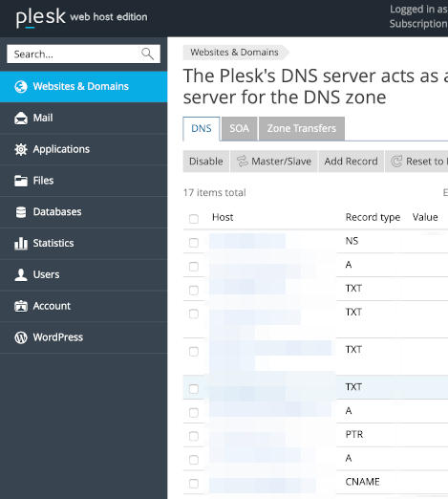The height and width of the screenshot is (499, 448).
Task: Check the PTR record row checkbox
Action: [x=194, y=436]
